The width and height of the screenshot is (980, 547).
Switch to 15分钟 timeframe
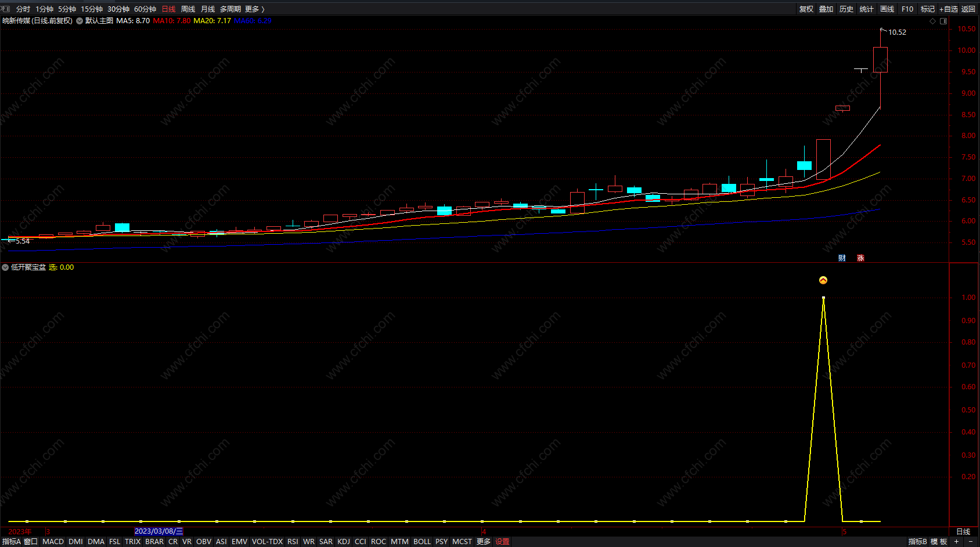tap(92, 9)
